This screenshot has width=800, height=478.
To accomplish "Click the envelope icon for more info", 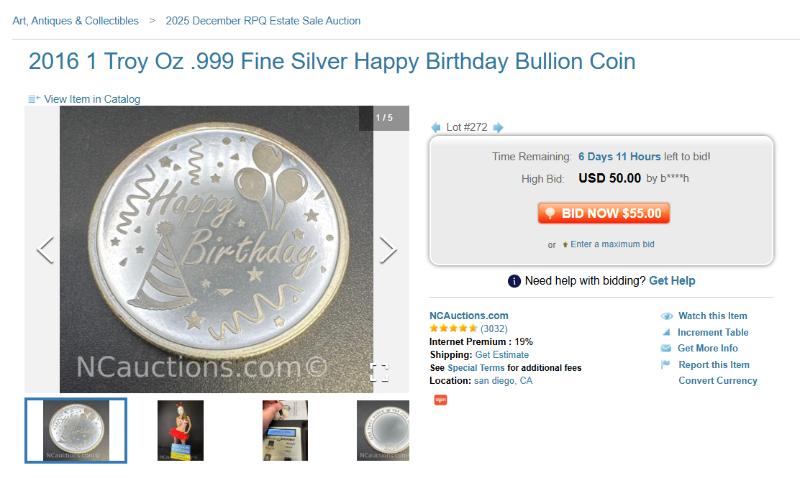I will point(666,348).
